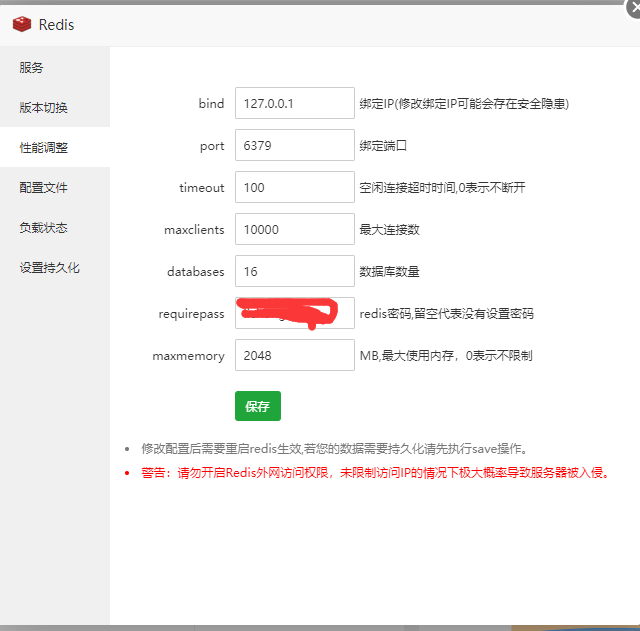Click the requirepass field label
The image size is (640, 631).
tap(191, 314)
